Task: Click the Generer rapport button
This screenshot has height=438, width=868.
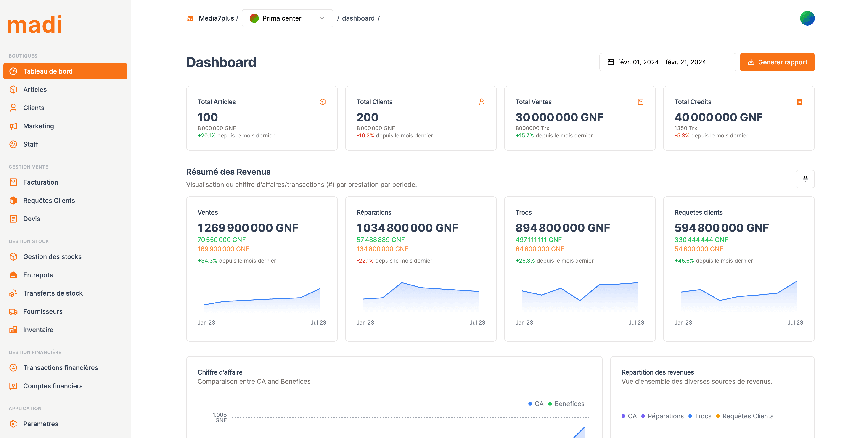Action: point(777,62)
